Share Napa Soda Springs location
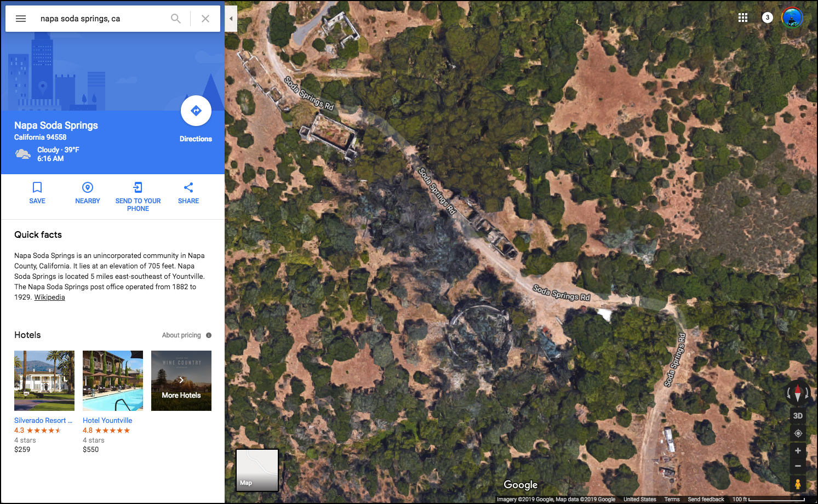 pyautogui.click(x=188, y=193)
